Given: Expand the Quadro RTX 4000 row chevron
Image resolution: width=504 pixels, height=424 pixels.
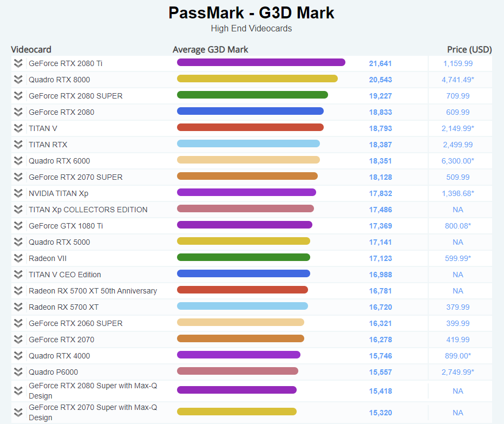Looking at the screenshot, I should tap(18, 356).
